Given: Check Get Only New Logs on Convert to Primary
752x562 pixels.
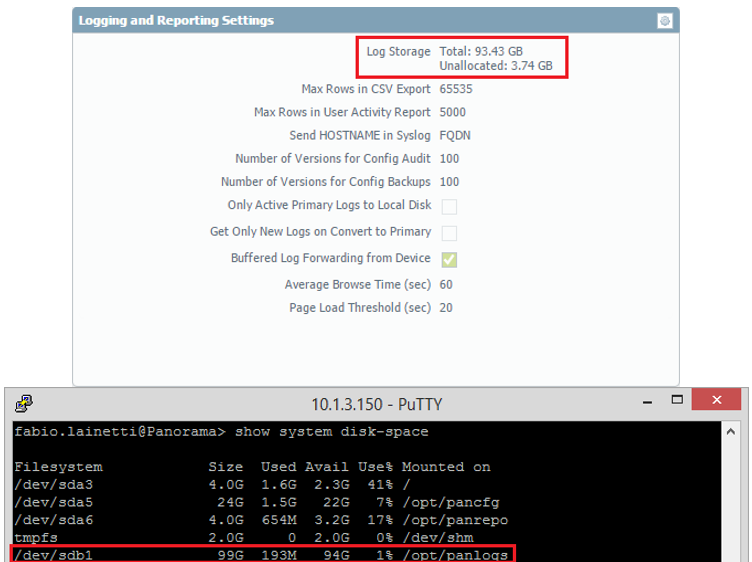Looking at the screenshot, I should coord(449,232).
